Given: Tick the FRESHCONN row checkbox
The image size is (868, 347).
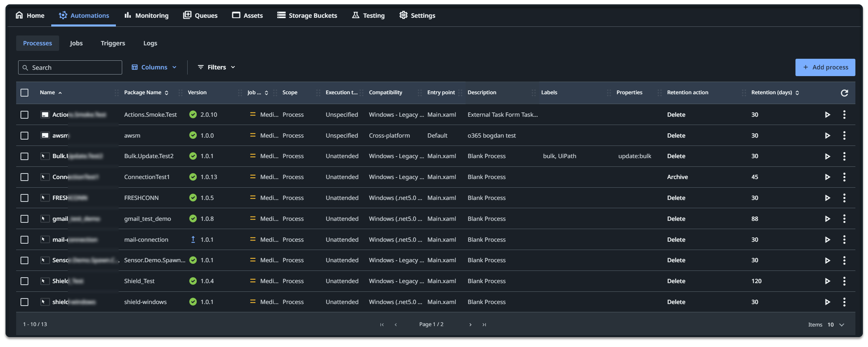Looking at the screenshot, I should click(x=24, y=198).
